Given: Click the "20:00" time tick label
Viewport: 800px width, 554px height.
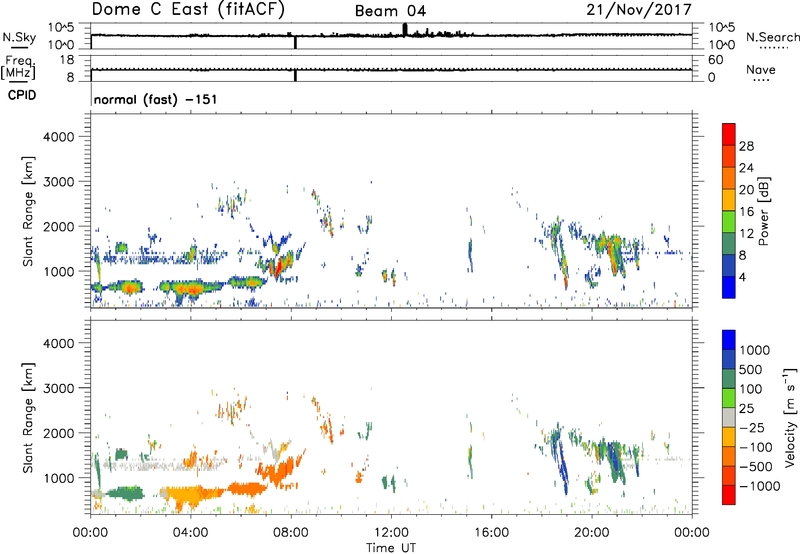Looking at the screenshot, I should 592,533.
